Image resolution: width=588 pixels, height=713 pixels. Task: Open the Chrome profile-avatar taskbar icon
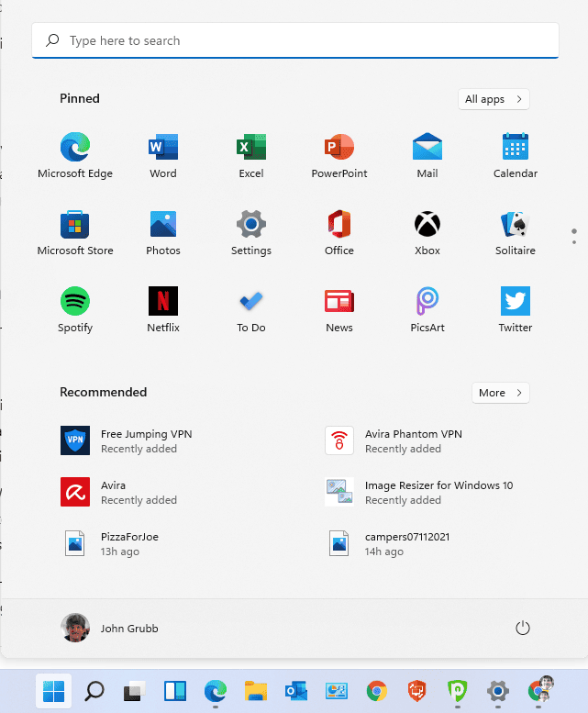pos(540,689)
